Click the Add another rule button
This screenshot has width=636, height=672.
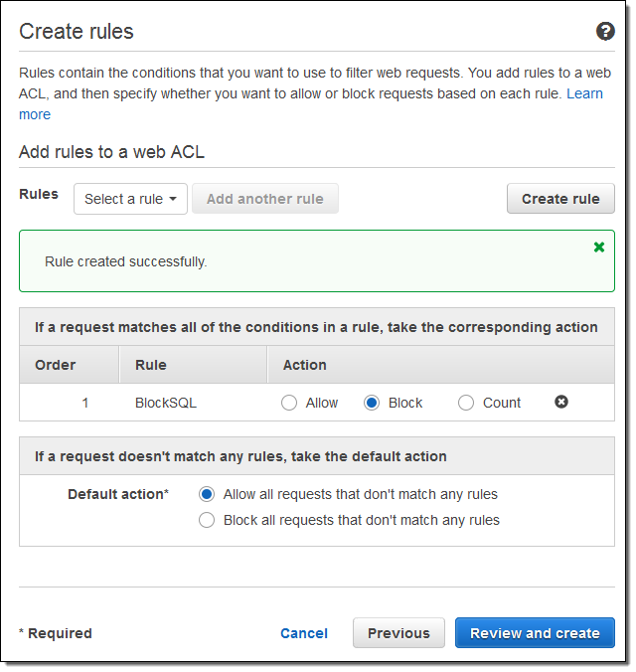pyautogui.click(x=264, y=199)
